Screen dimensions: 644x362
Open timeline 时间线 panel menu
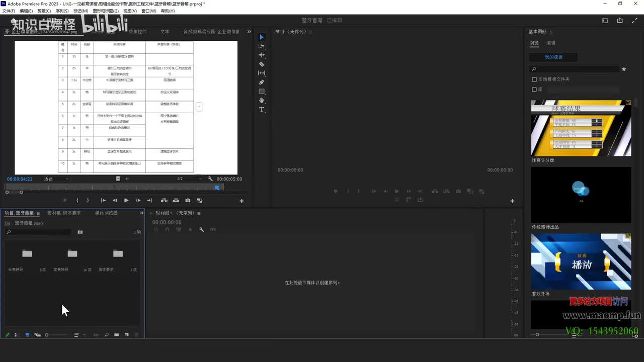[199, 213]
